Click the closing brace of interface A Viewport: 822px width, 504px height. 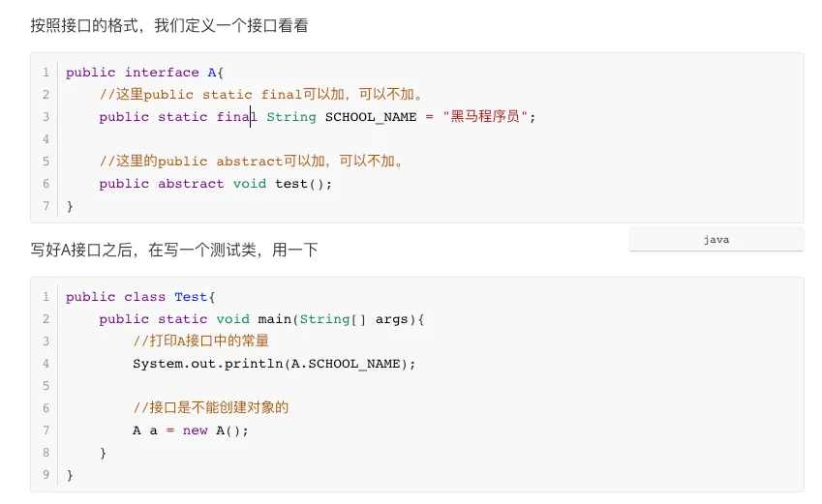70,206
